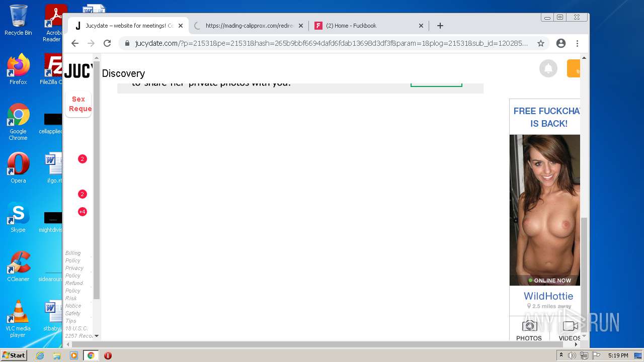Click the taskbar clock 5:19 PM
Image resolution: width=644 pixels, height=362 pixels.
click(x=618, y=355)
